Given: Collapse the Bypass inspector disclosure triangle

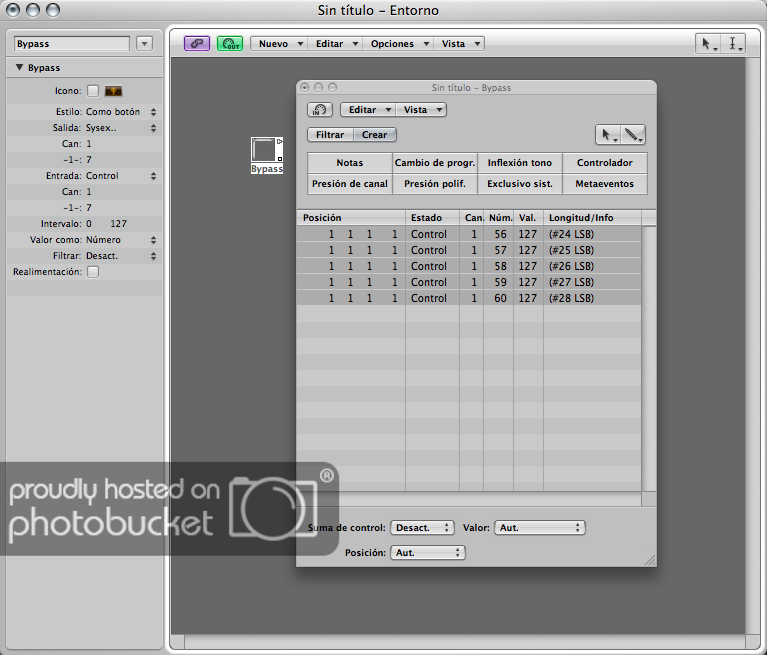Looking at the screenshot, I should click(19, 68).
